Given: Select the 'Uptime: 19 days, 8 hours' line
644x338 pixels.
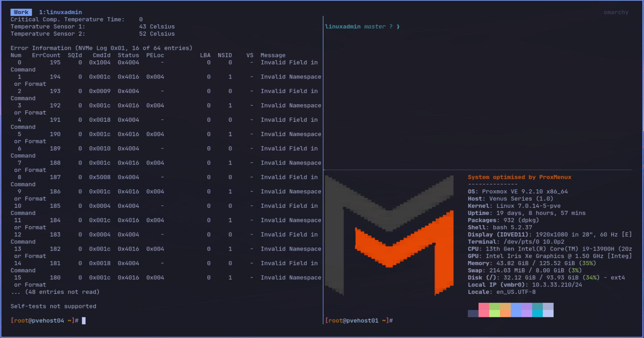Looking at the screenshot, I should pos(527,213).
